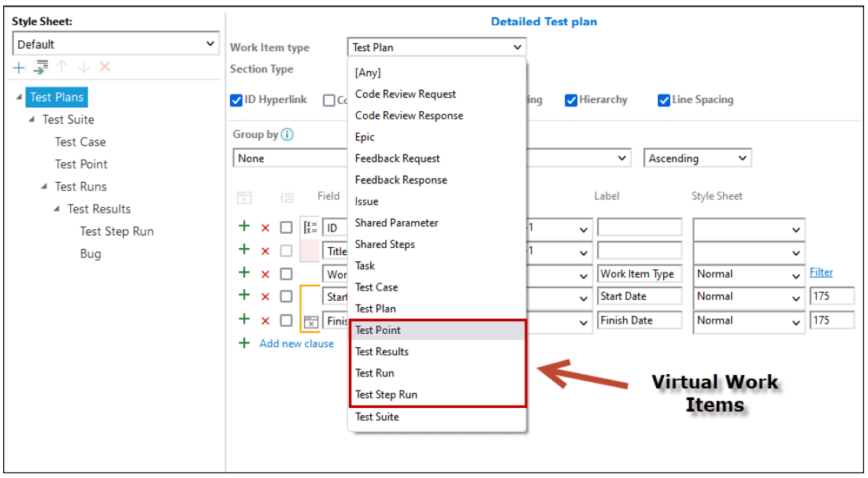Viewport: 868px width, 478px height.
Task: Click the 175 width field on the Start Date row
Action: (x=832, y=296)
